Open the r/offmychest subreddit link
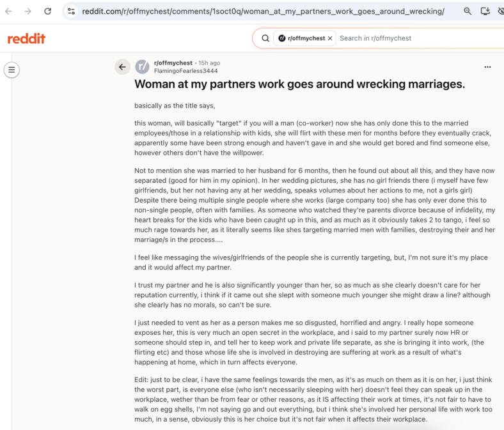The height and width of the screenshot is (430, 504). coord(173,63)
